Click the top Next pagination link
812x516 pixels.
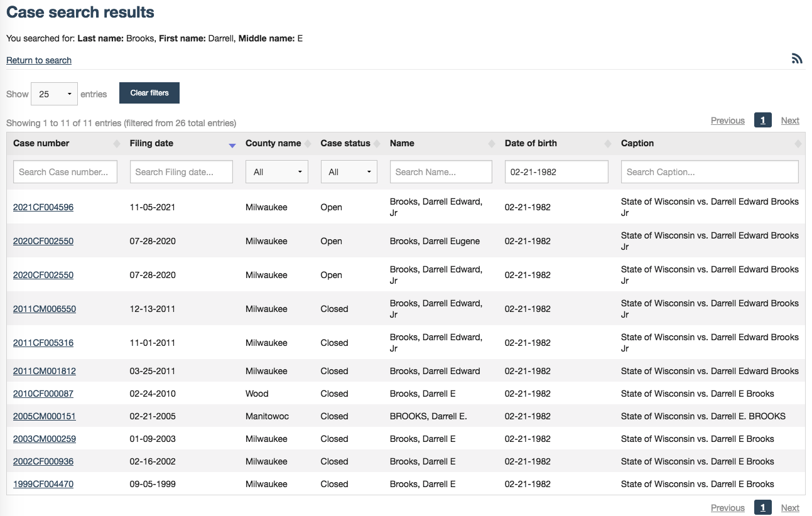(790, 121)
